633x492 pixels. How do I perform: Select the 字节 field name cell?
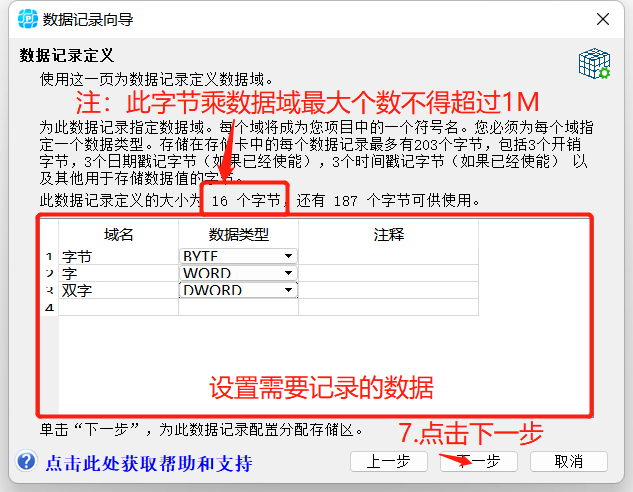coord(118,256)
